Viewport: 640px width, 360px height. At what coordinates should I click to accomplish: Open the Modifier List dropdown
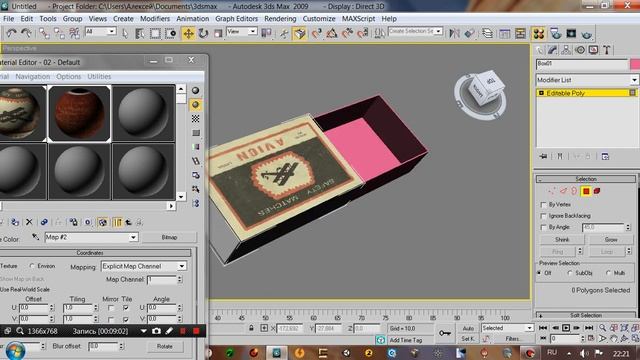coord(587,80)
